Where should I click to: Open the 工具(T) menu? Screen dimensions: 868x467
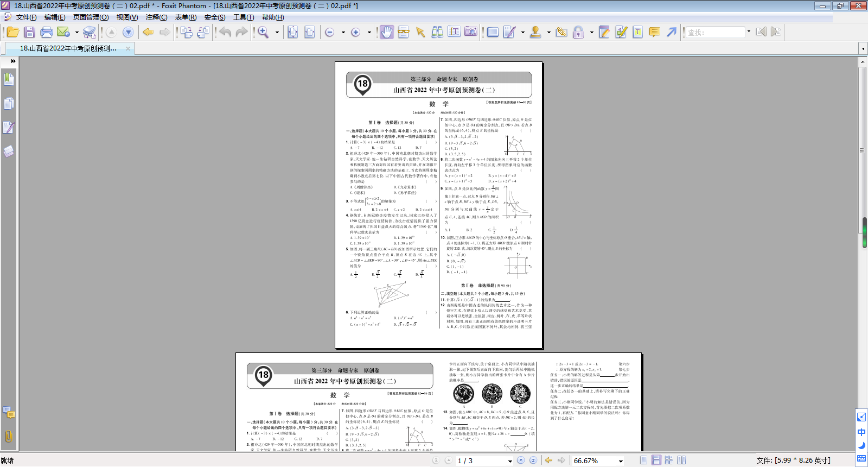tap(244, 17)
